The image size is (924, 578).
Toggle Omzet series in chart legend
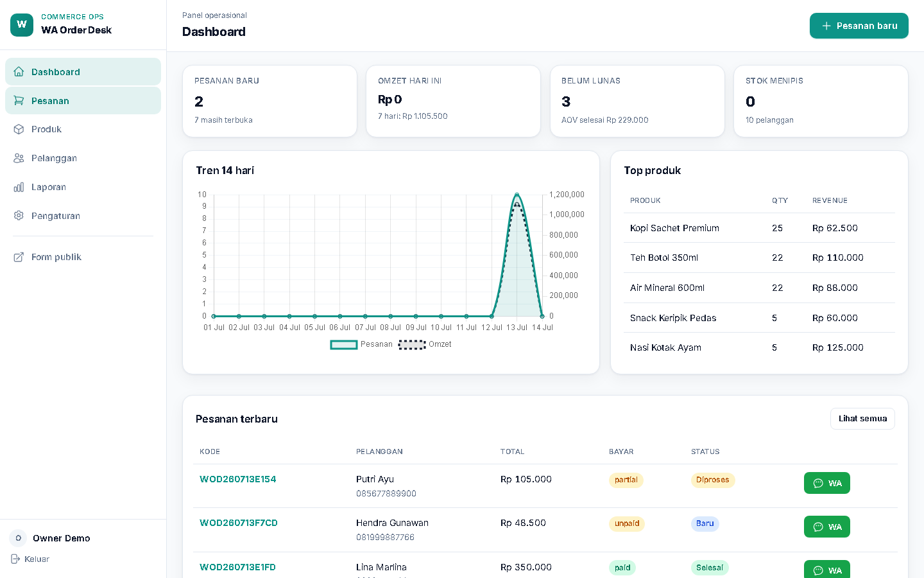[425, 344]
